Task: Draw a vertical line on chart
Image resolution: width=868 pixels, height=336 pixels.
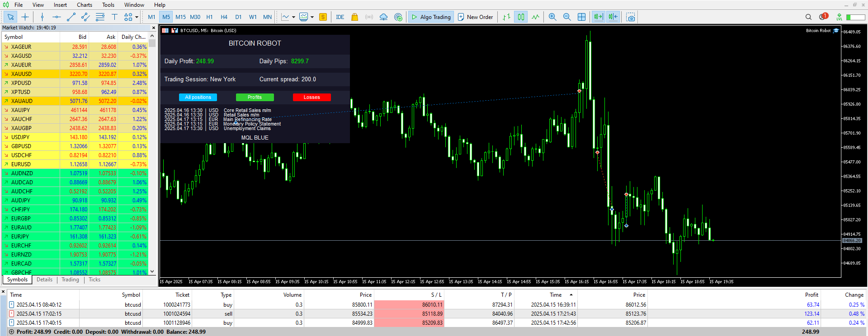Action: click(x=42, y=17)
